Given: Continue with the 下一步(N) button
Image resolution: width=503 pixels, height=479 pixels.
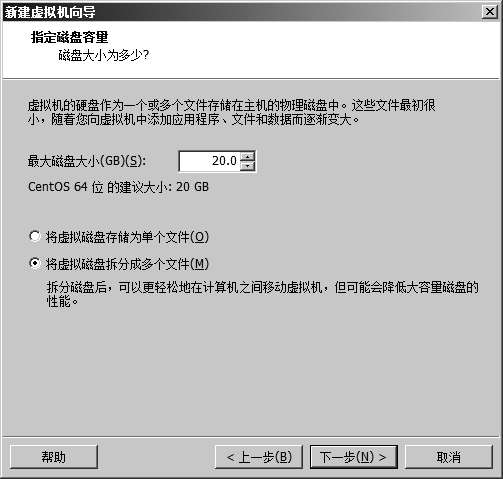Looking at the screenshot, I should coord(354,457).
